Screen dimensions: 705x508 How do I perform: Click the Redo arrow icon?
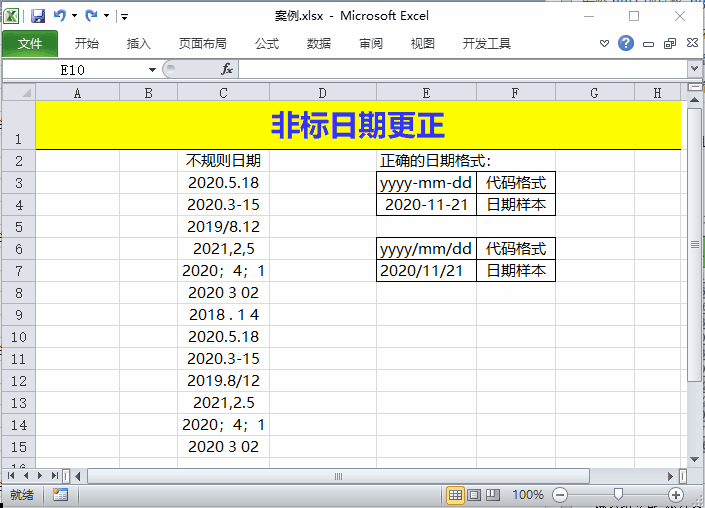point(91,16)
